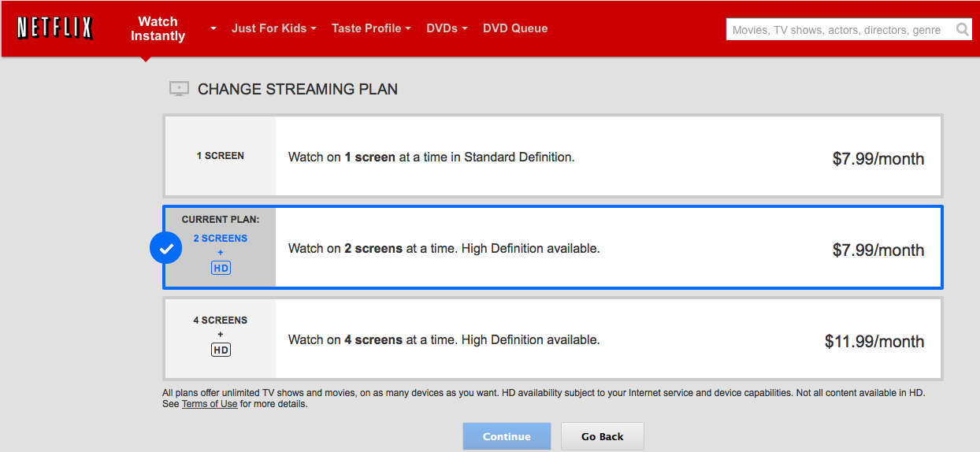The width and height of the screenshot is (980, 452).
Task: Click the 'All plans offer unlimited' note
Action: 544,398
